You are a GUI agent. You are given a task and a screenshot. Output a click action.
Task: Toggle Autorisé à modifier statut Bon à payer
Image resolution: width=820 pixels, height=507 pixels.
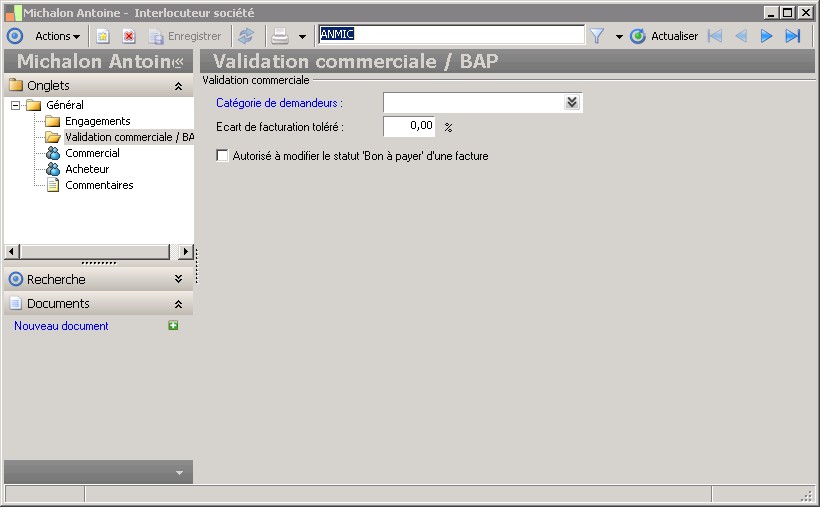coord(222,155)
